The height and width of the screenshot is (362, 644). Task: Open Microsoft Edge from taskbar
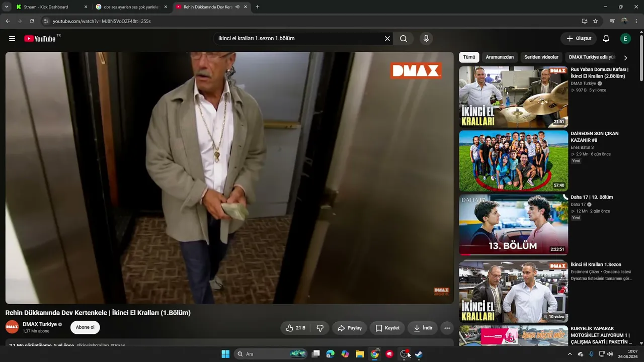[x=330, y=354]
